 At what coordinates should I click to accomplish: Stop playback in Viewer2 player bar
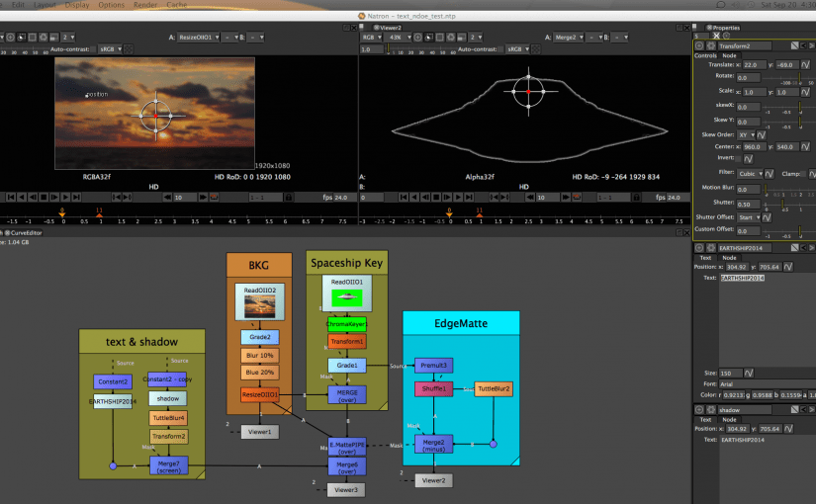tap(436, 197)
